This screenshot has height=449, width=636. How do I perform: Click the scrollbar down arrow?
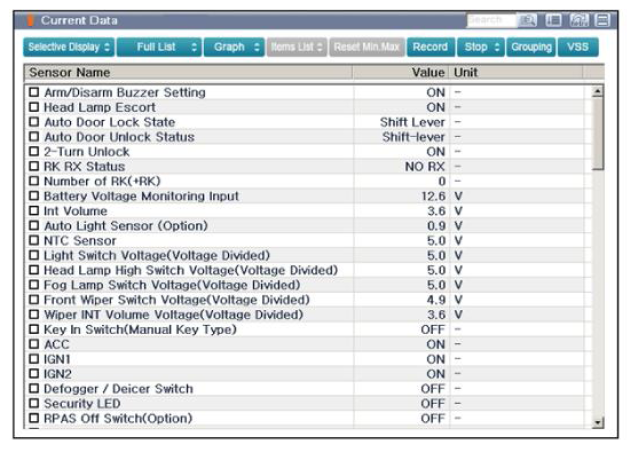(597, 422)
